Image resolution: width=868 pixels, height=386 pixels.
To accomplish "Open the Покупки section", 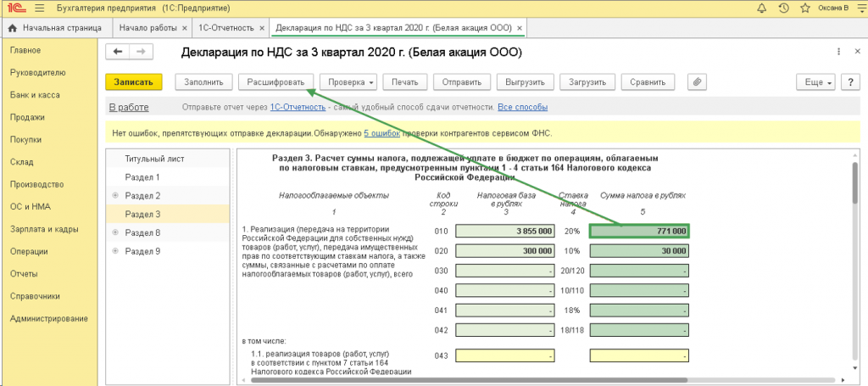I will coord(25,140).
